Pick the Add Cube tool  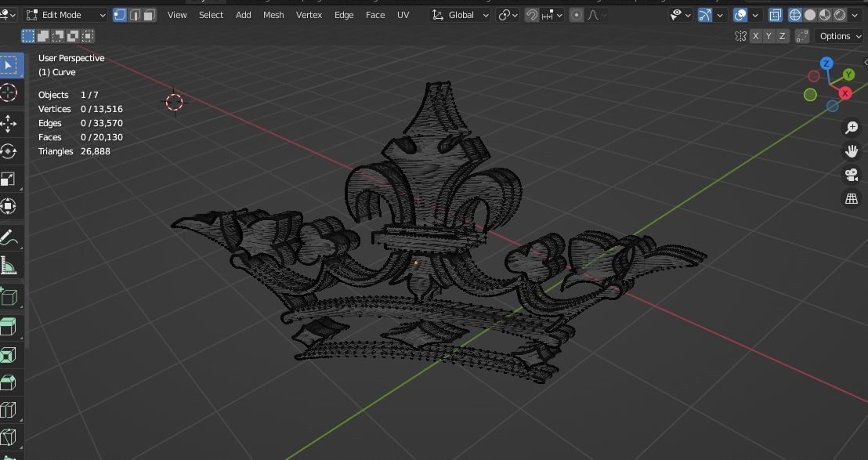coord(9,297)
